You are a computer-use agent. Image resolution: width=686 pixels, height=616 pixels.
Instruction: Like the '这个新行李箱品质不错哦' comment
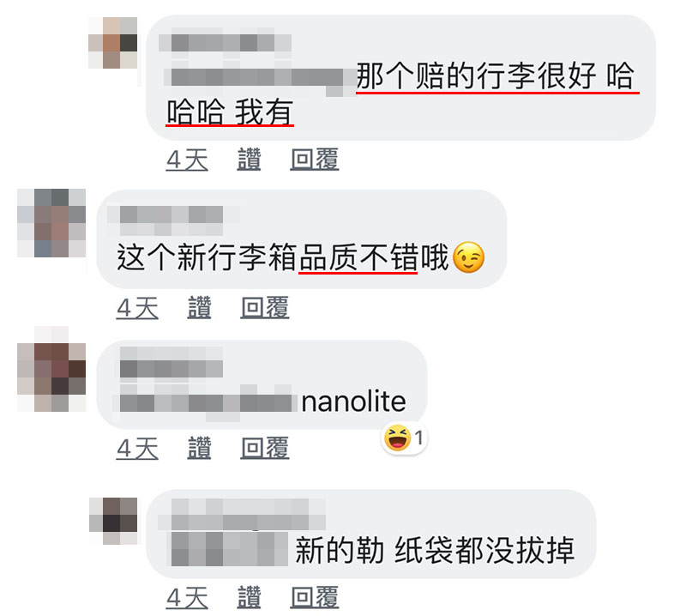point(200,307)
